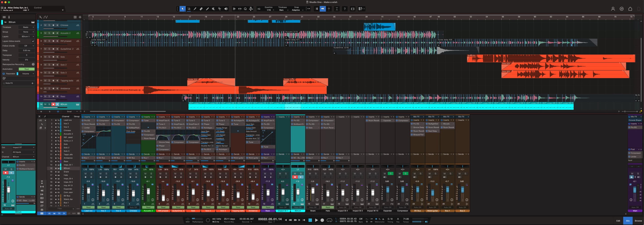Viewport: 644px width, 225px height.
Task: Select the Eraser tool
Action: click(x=201, y=9)
